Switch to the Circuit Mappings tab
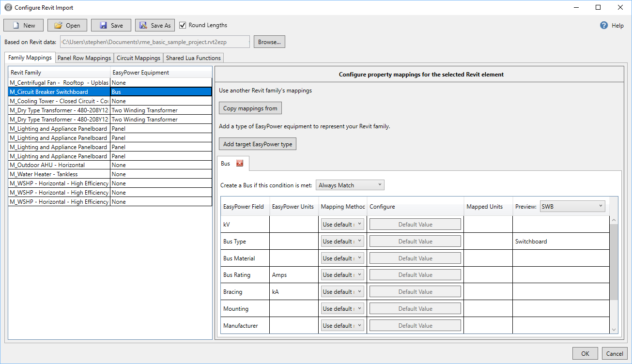The width and height of the screenshot is (632, 364). [x=139, y=58]
